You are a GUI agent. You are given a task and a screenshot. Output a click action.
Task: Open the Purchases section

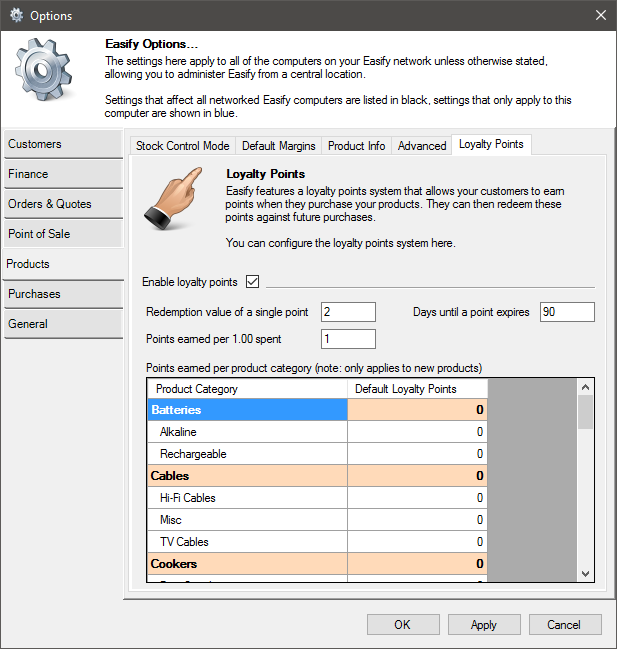click(63, 294)
